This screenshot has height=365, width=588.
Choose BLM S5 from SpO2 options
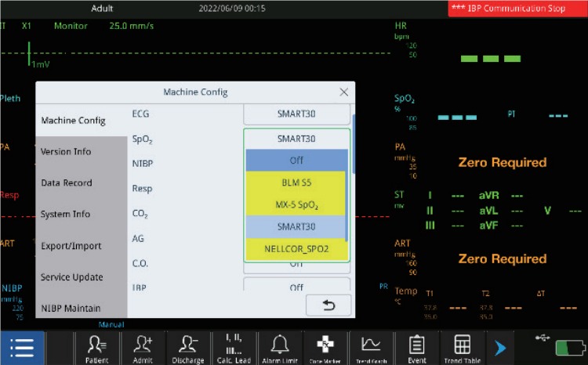[296, 183]
